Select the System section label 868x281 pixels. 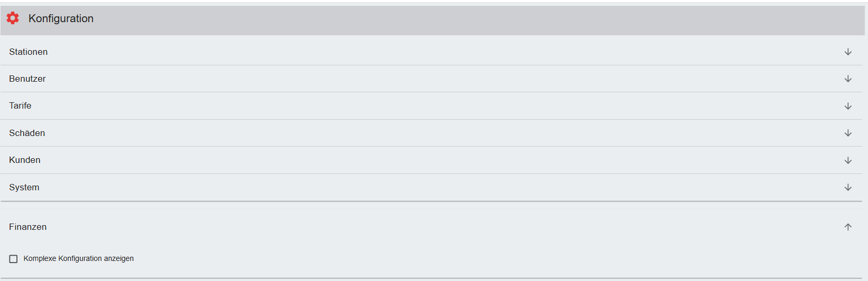point(24,187)
